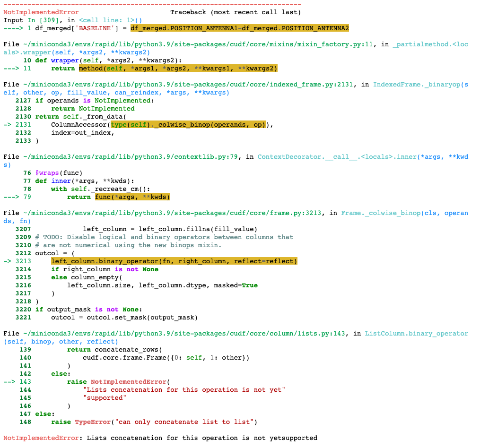Click 'with self._recreate_cm():' on line 78
The width and height of the screenshot is (480, 448).
point(100,189)
